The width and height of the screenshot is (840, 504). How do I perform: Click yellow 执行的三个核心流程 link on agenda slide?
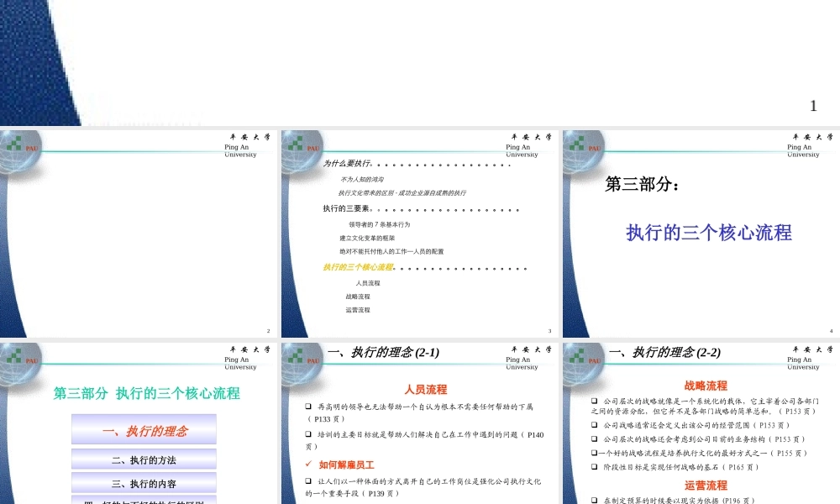[358, 267]
